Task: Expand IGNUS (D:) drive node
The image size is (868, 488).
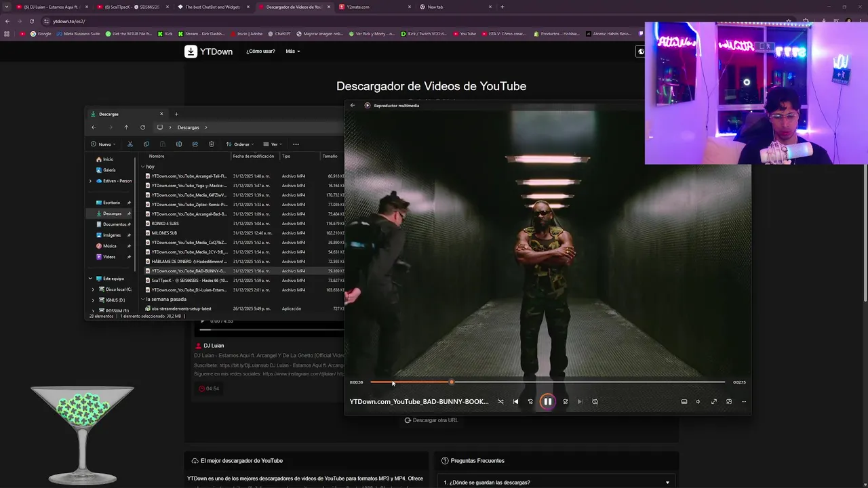Action: point(93,300)
